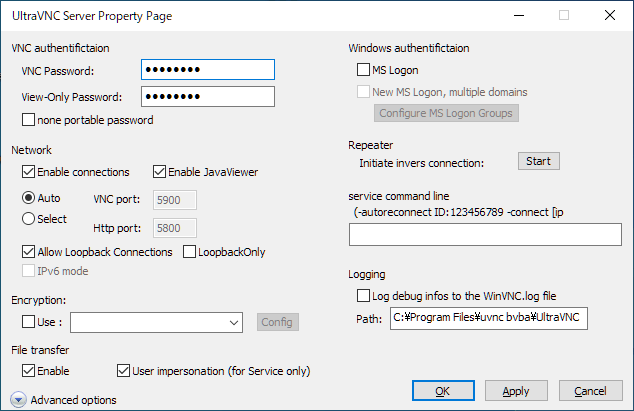Click the 'Windows authentifictaion' group label
The width and height of the screenshot is (634, 411).
[x=409, y=48]
